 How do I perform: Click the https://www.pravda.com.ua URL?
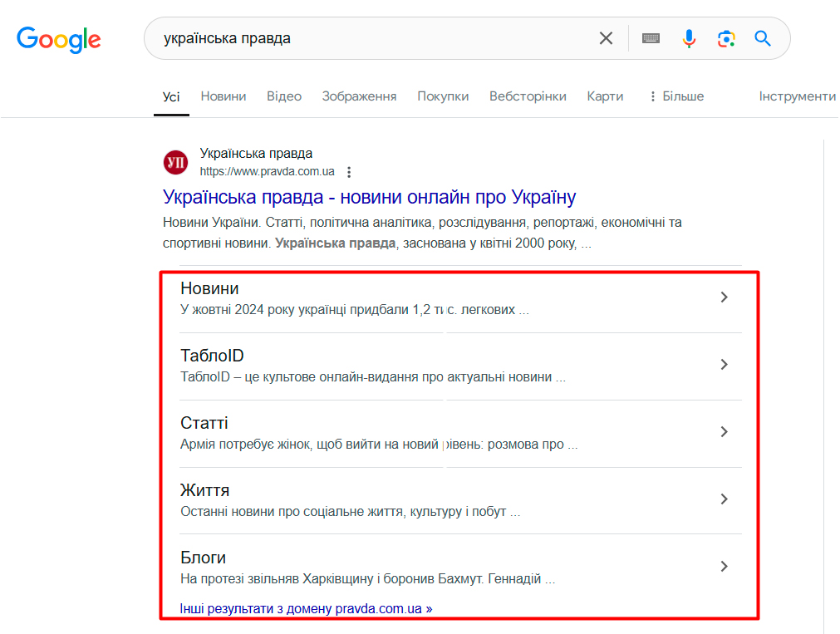(x=267, y=171)
